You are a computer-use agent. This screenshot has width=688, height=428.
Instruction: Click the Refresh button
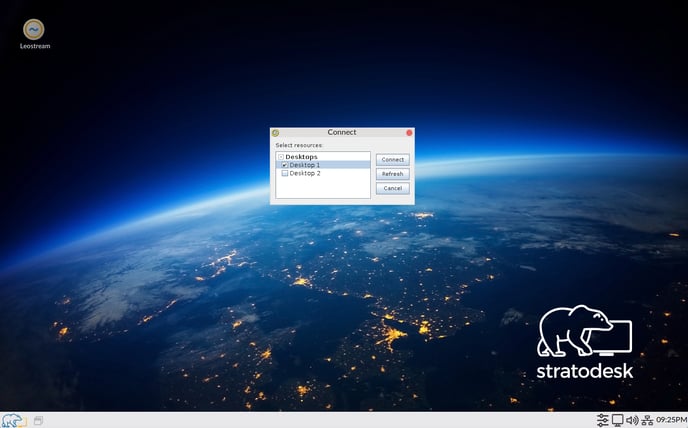pos(393,174)
